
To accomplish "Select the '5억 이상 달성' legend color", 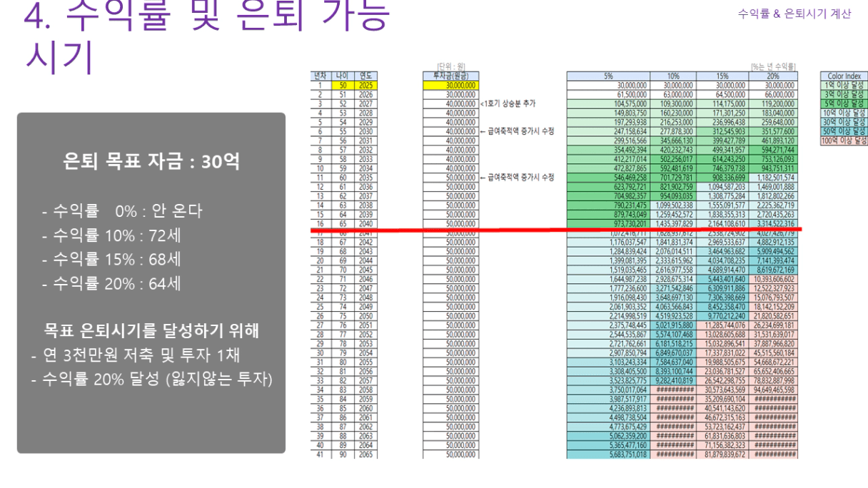I will coord(845,103).
